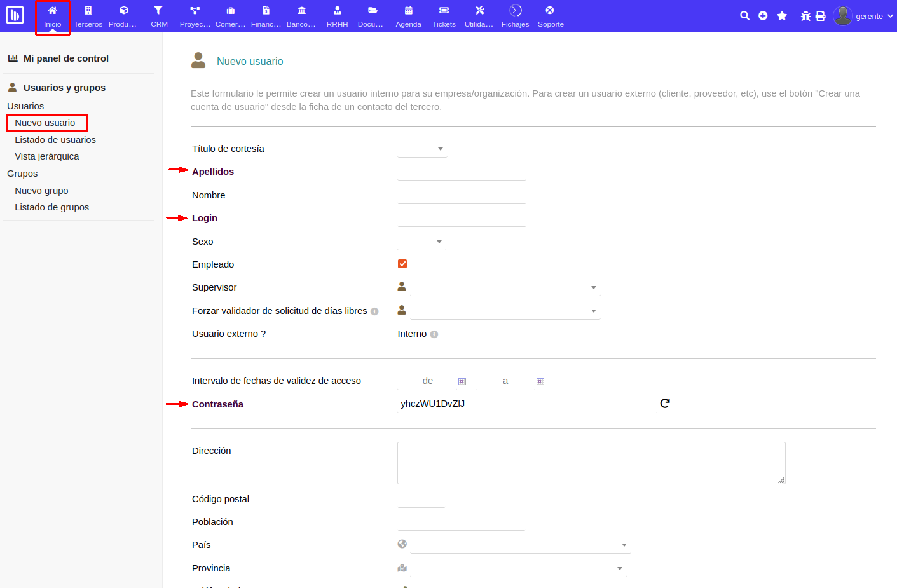
Task: Expand the Supervisor dropdown
Action: click(x=505, y=287)
